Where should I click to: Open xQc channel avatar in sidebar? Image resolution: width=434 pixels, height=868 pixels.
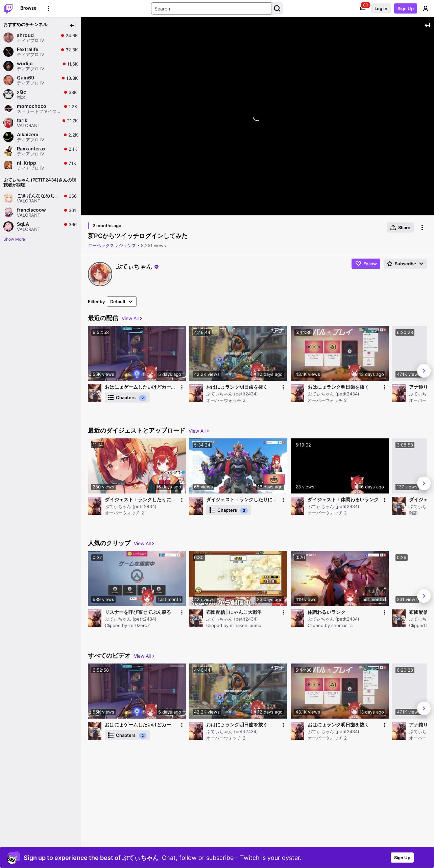pyautogui.click(x=8, y=94)
